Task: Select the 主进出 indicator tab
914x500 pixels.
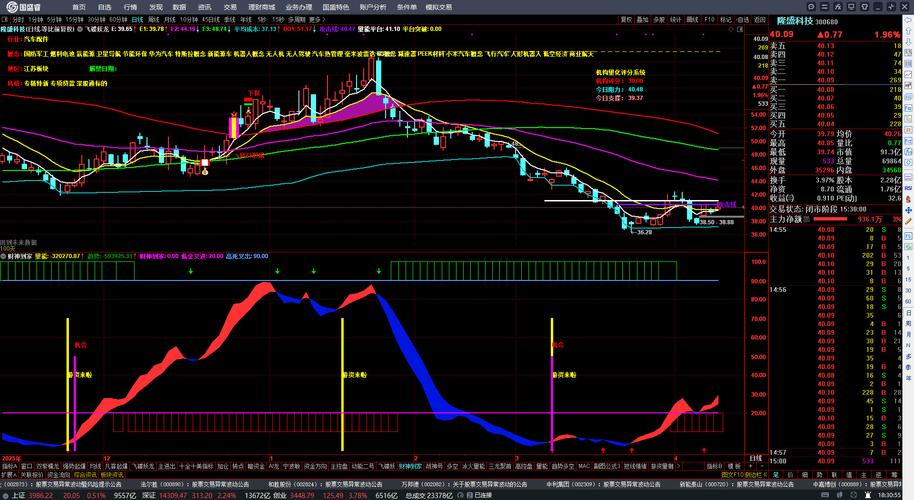Action: click(x=167, y=466)
